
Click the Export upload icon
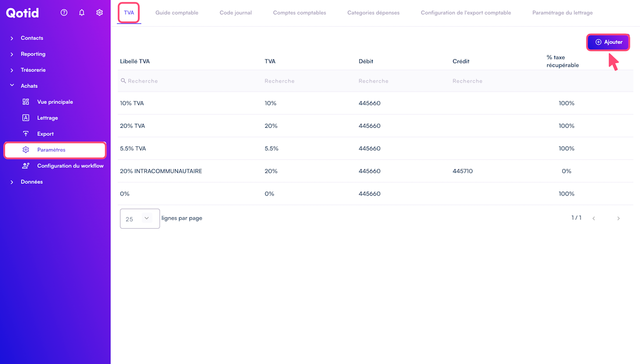pyautogui.click(x=26, y=134)
